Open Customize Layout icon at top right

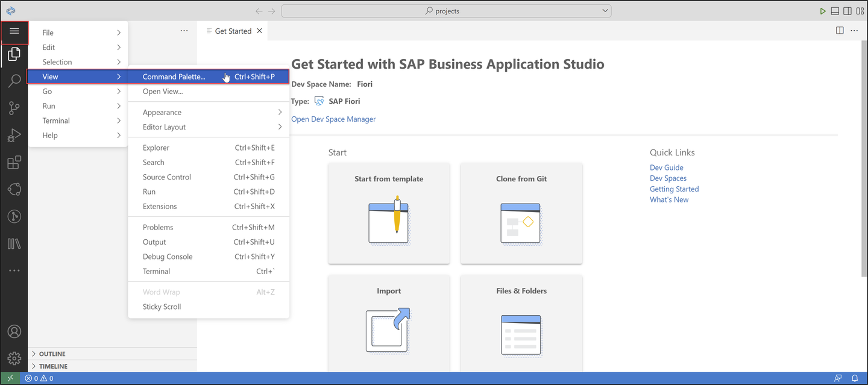point(860,11)
